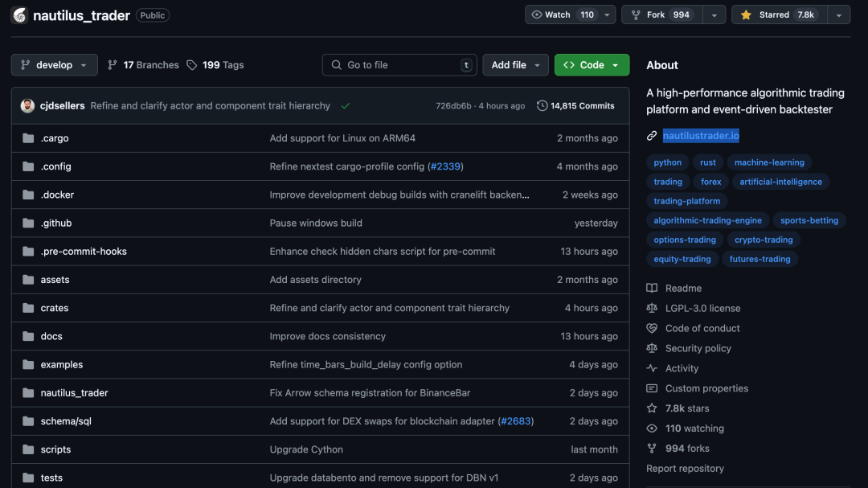This screenshot has width=868, height=488.
Task: Click the assets folder icon
Action: [x=28, y=279]
